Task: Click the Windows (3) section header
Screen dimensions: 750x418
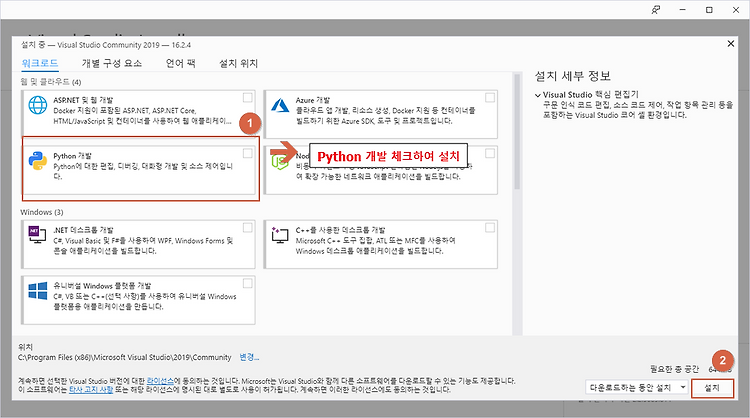Action: pos(42,212)
